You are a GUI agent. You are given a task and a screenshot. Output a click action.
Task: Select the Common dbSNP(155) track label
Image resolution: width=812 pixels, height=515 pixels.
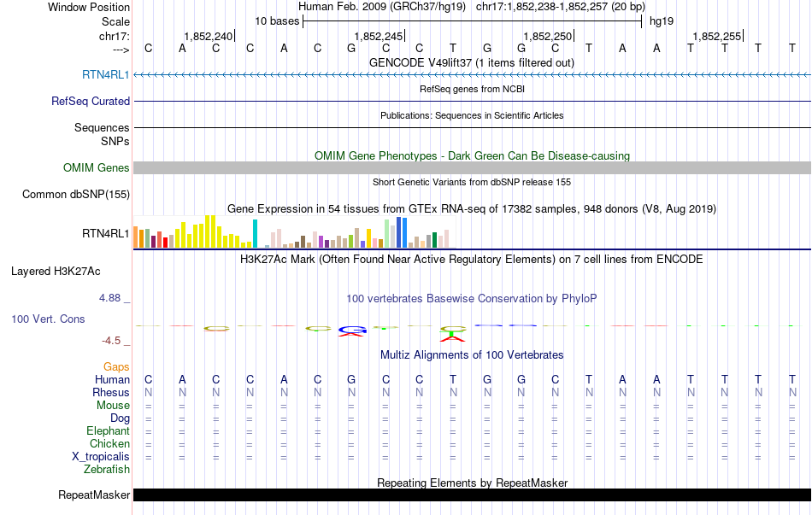(76, 195)
